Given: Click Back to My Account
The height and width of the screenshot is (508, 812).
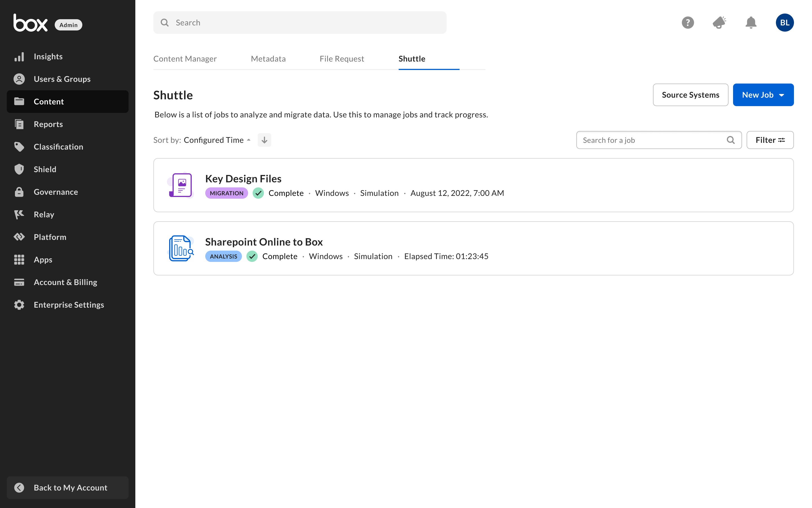Looking at the screenshot, I should 67,487.
